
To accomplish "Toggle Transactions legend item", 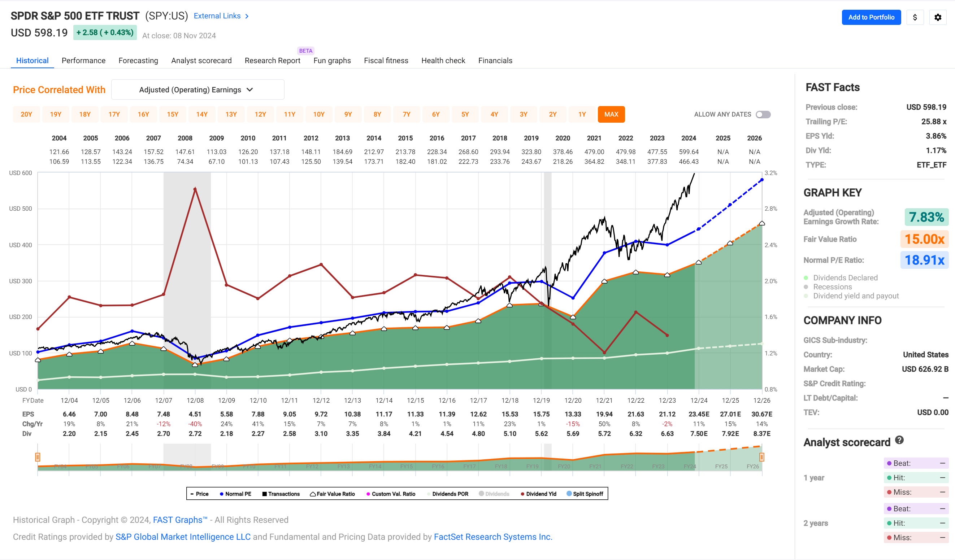I will click(281, 494).
